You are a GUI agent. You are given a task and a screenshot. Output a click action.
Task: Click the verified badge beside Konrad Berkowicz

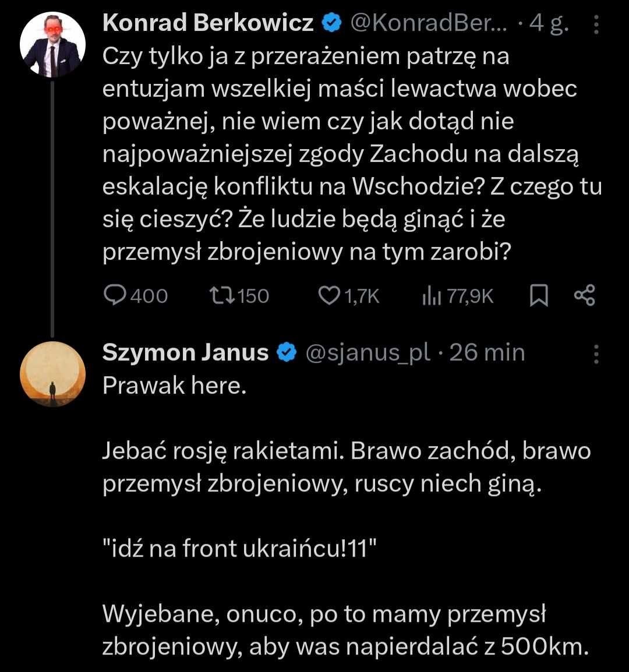click(332, 24)
